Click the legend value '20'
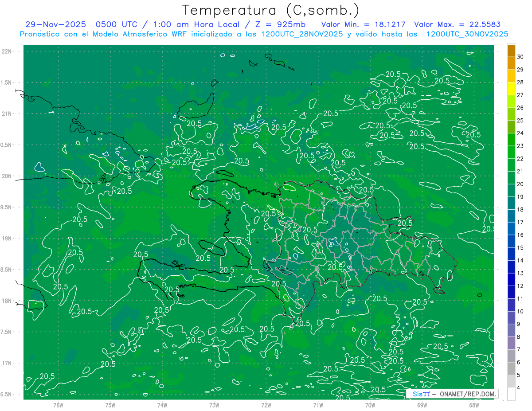The width and height of the screenshot is (532, 411). pyautogui.click(x=520, y=184)
